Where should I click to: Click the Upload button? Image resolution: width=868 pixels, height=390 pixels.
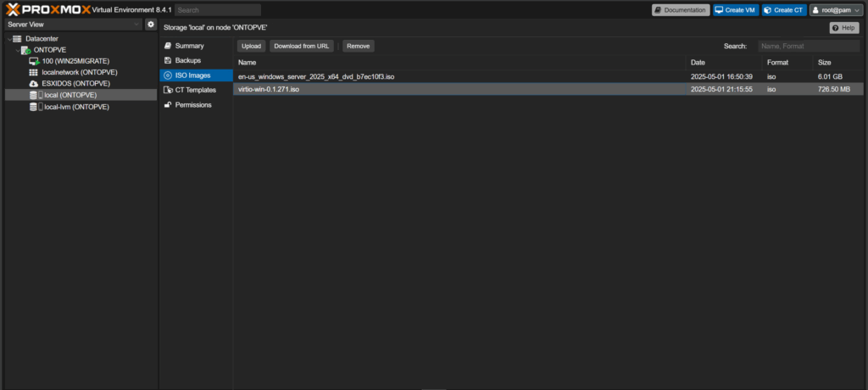coord(251,46)
